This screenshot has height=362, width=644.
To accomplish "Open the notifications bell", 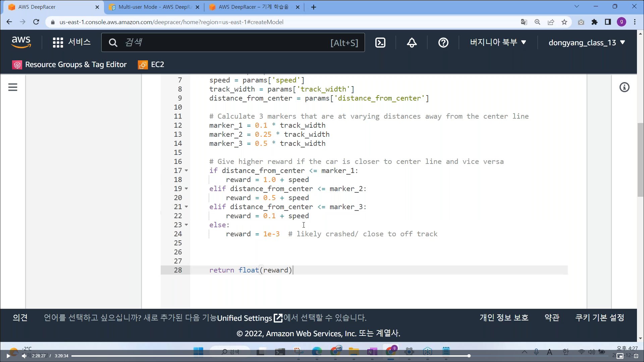I will pyautogui.click(x=412, y=43).
